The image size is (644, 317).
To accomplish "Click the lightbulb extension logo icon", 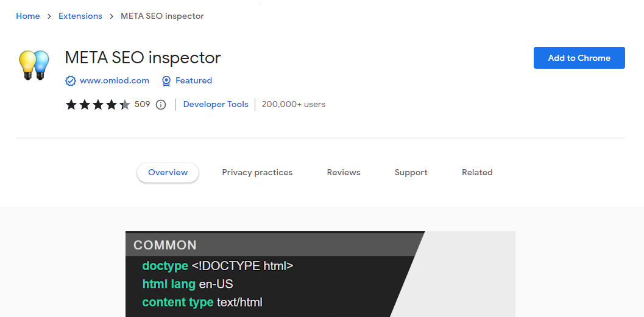I will 34,64.
